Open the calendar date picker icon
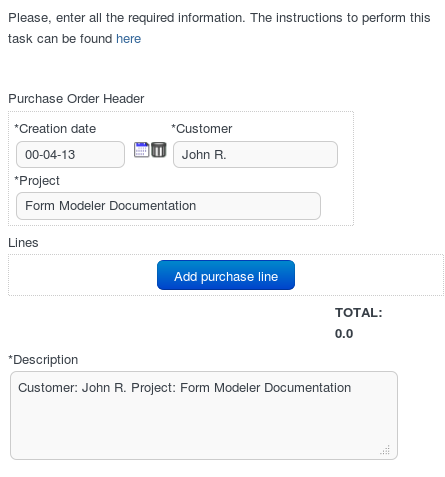Image resolution: width=445 pixels, height=477 pixels. coord(141,149)
